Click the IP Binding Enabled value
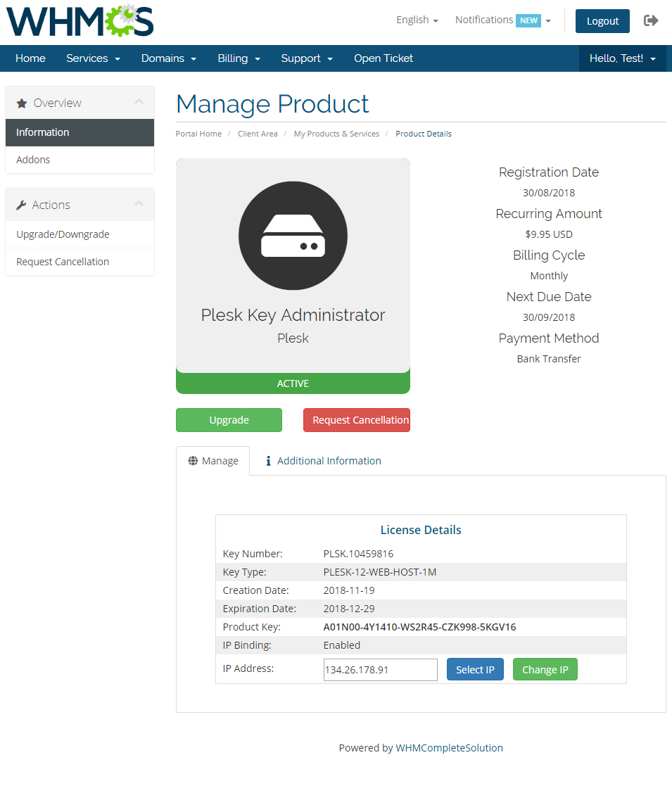 tap(342, 645)
